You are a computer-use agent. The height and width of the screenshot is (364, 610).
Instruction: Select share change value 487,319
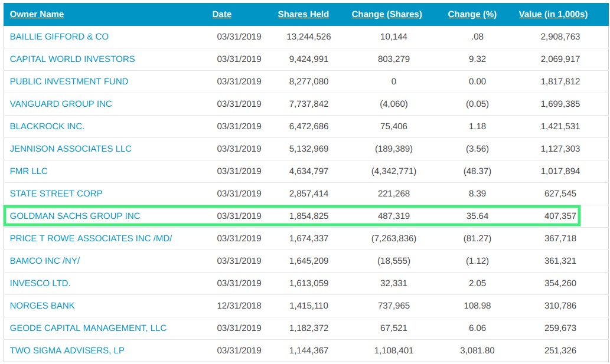pyautogui.click(x=394, y=216)
